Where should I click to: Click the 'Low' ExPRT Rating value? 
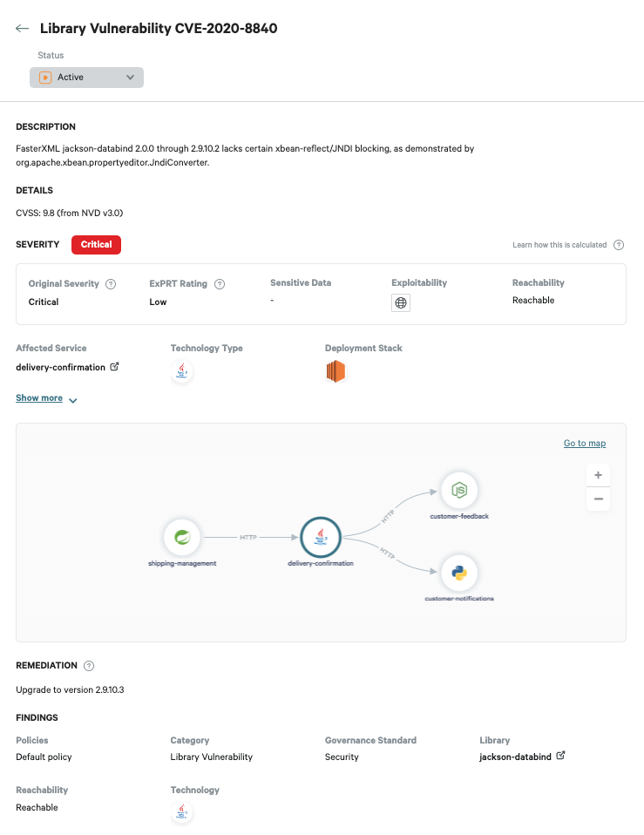click(x=158, y=302)
